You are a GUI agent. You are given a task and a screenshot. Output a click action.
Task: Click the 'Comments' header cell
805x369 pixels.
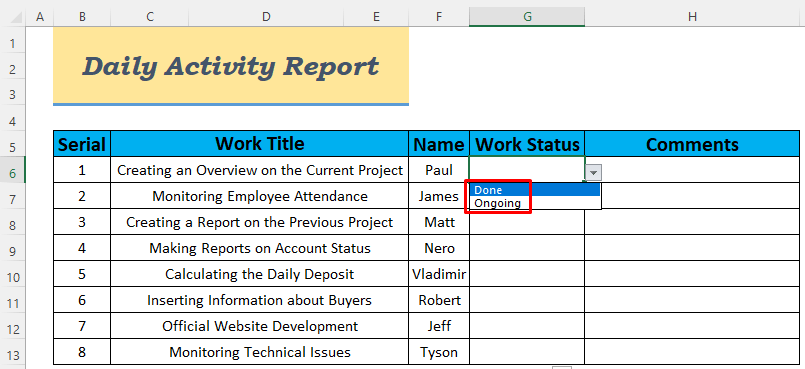pyautogui.click(x=692, y=144)
